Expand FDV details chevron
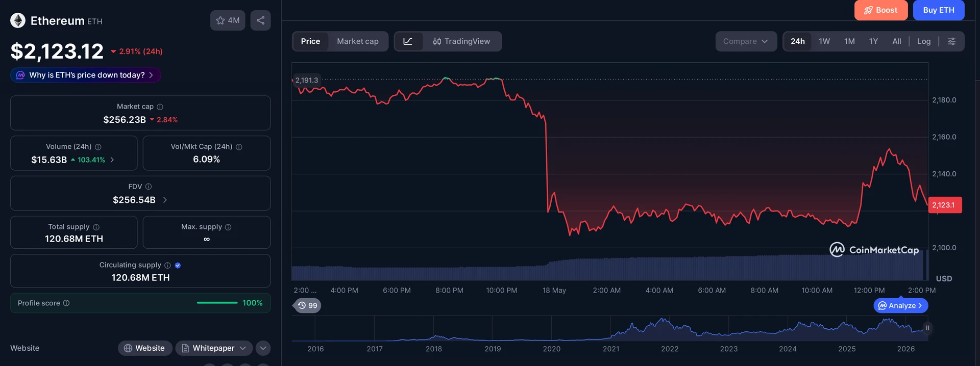Screen dimensions: 980x366 click(x=165, y=200)
